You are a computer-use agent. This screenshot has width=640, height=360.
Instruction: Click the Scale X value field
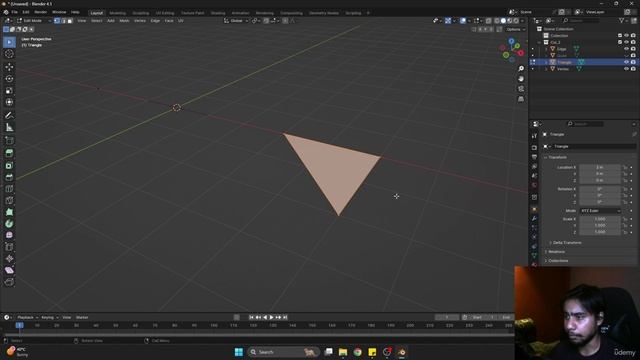coord(600,219)
